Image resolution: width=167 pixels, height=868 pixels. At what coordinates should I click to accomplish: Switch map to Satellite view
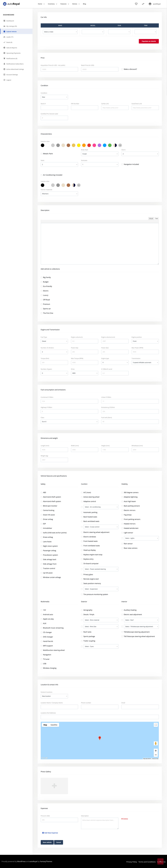coord(54,725)
